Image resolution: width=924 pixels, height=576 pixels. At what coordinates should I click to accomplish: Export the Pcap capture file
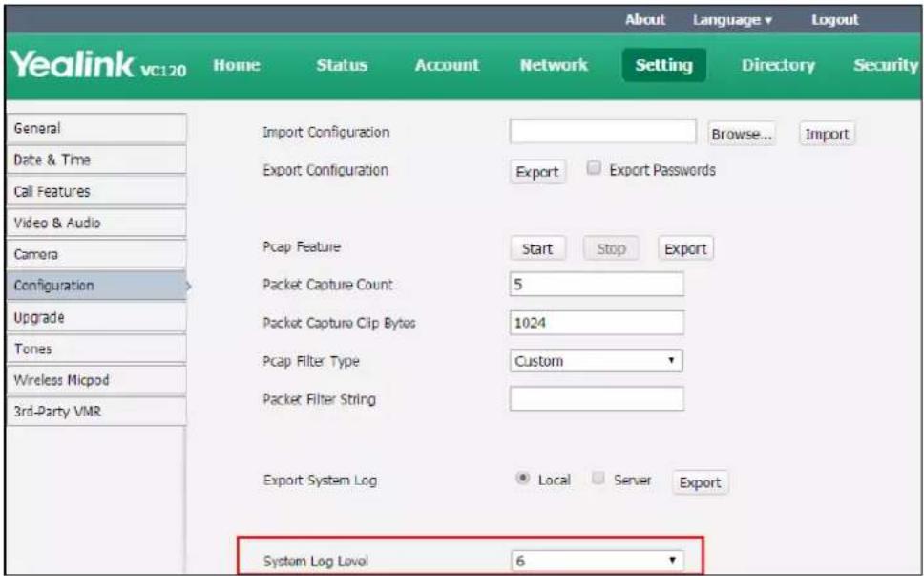tap(685, 248)
